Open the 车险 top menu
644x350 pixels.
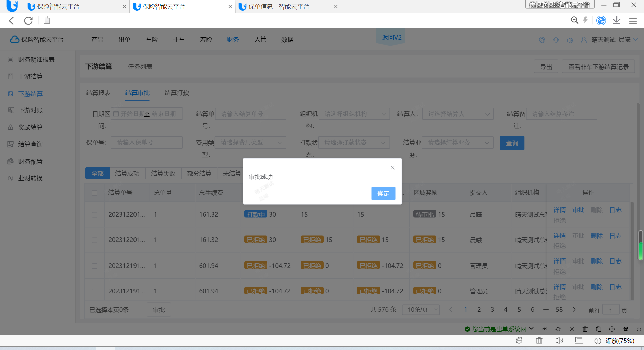(152, 40)
